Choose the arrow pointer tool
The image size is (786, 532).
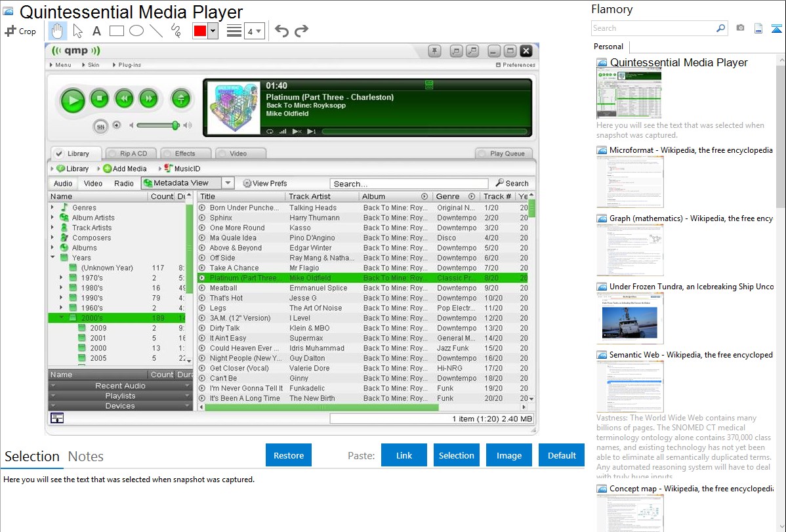tap(77, 31)
